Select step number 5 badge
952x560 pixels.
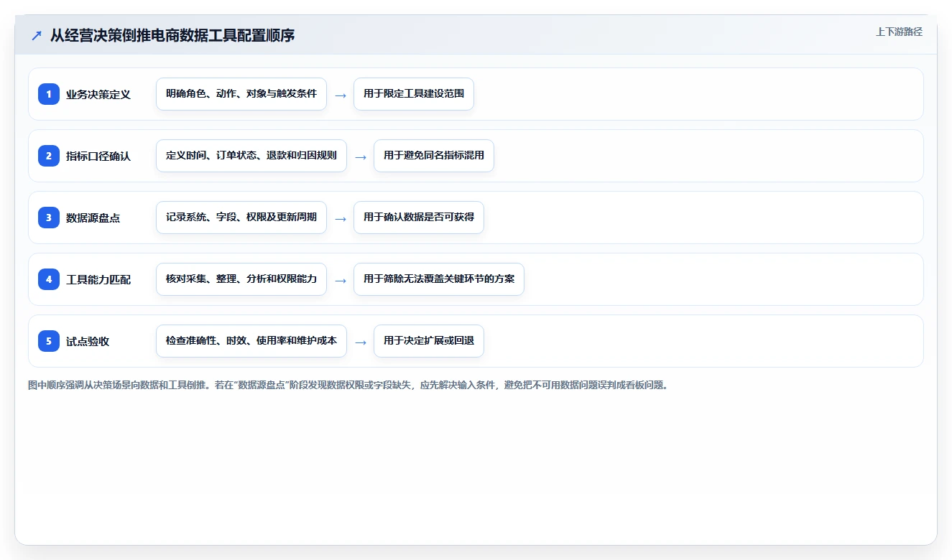[49, 341]
